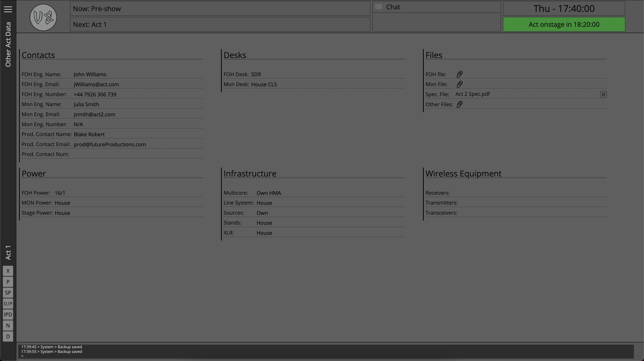The height and width of the screenshot is (361, 644).
Task: Click the P sidebar button
Action: (8, 282)
